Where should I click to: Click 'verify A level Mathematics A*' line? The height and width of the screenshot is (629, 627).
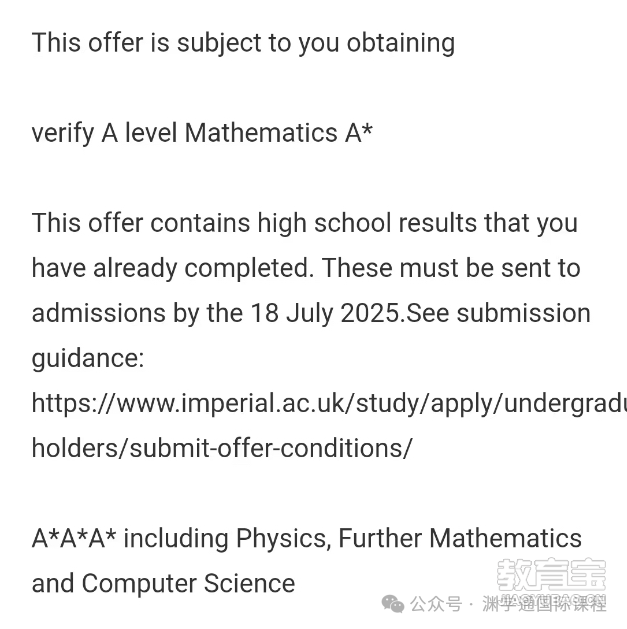pos(202,133)
